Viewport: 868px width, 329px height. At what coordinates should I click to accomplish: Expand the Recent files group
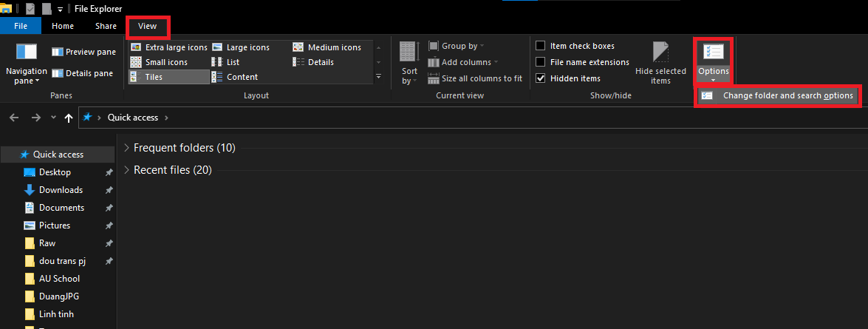tap(127, 170)
